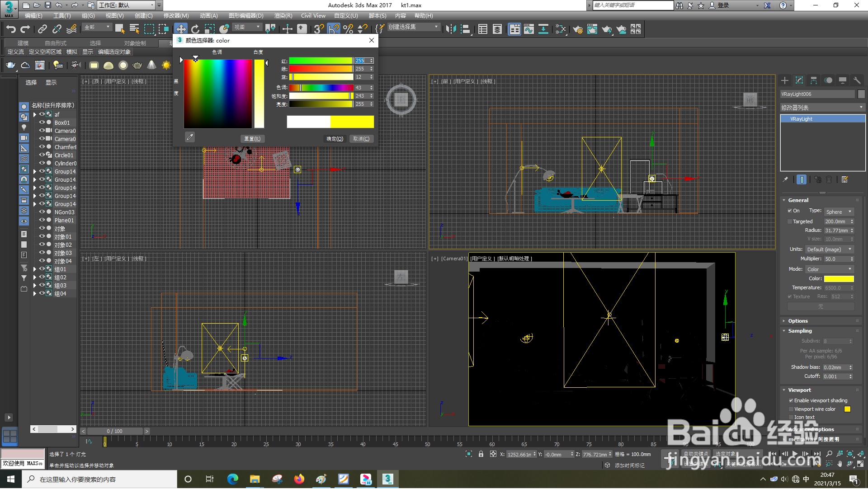This screenshot has width=868, height=489.
Task: Open the Utilities wrench panel tab
Action: point(857,80)
